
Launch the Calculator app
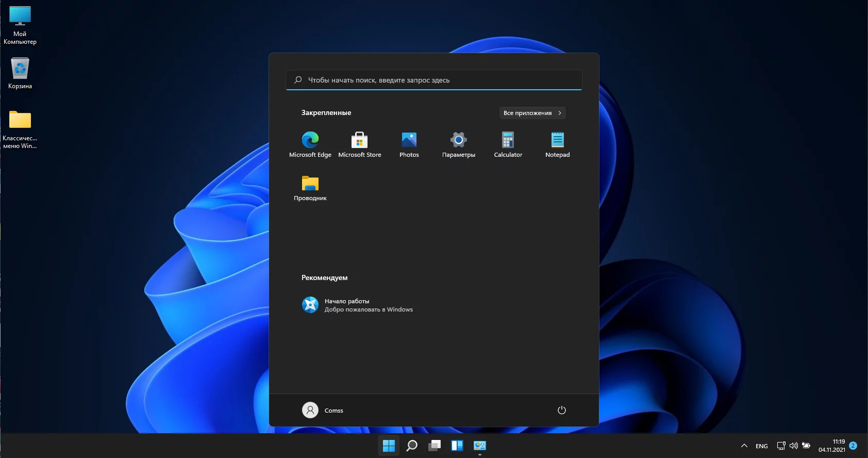tap(508, 144)
